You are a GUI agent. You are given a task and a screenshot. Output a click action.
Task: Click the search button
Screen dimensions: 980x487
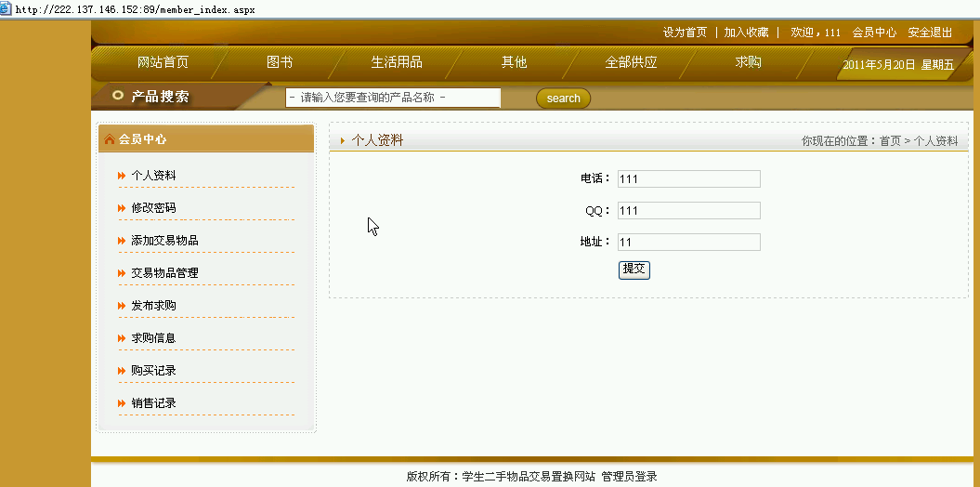pyautogui.click(x=563, y=99)
